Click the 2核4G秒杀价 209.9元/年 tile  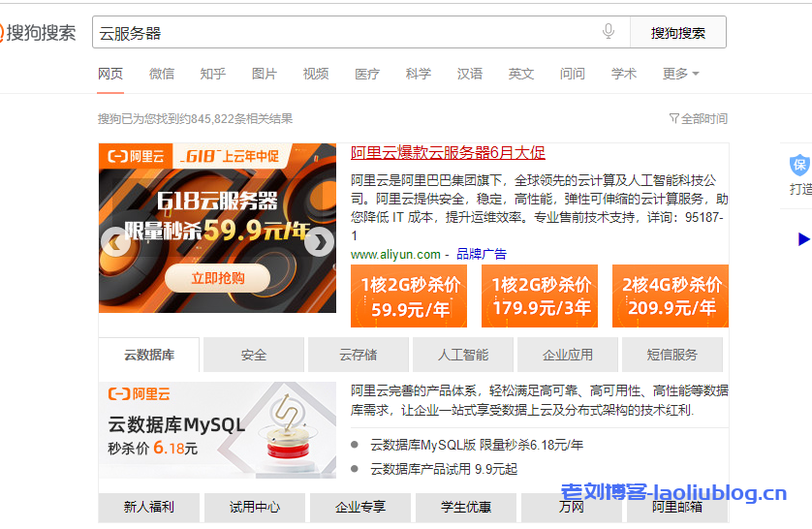(671, 296)
